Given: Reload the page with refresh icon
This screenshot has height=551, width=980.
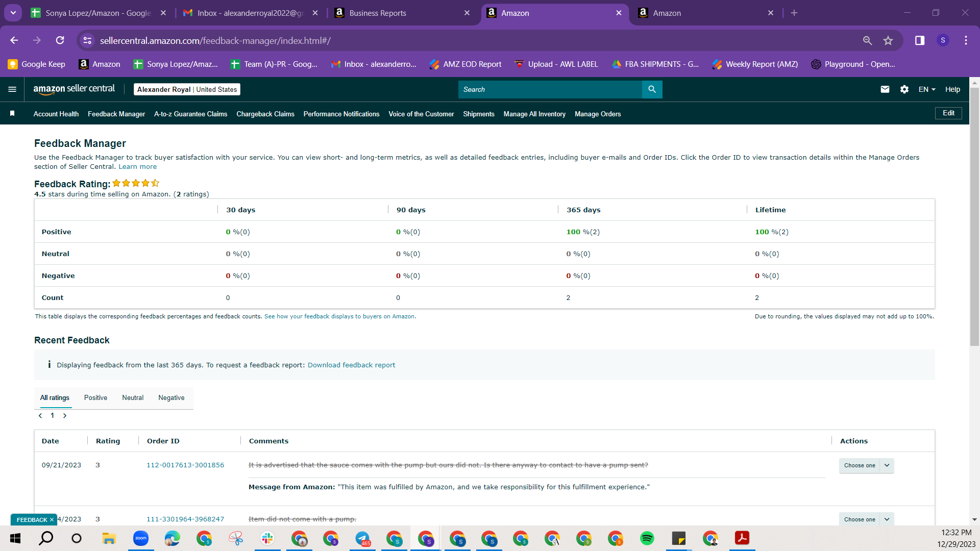Looking at the screenshot, I should [x=60, y=40].
